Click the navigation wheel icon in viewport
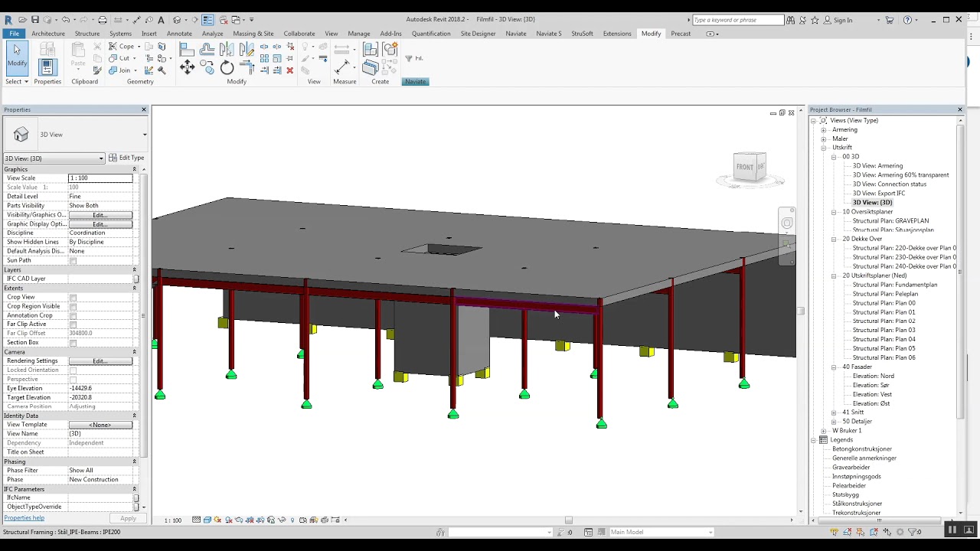The image size is (980, 551). [787, 223]
